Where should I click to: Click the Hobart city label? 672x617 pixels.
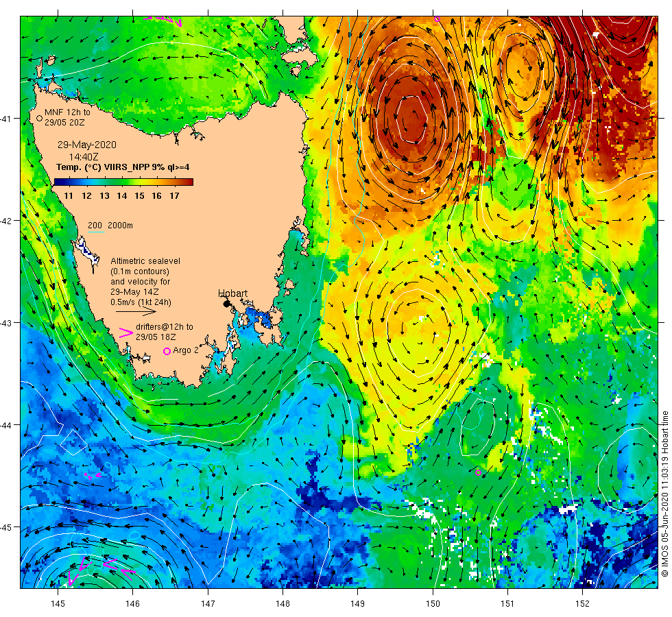(232, 293)
